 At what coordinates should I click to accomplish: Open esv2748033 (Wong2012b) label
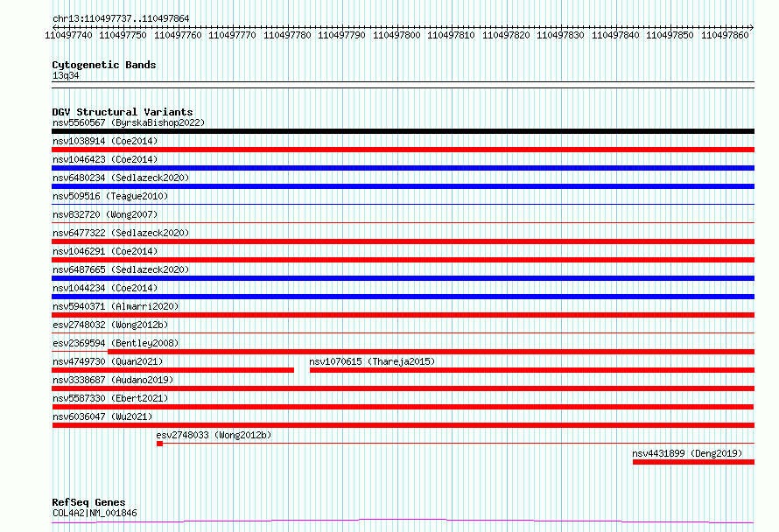point(214,435)
